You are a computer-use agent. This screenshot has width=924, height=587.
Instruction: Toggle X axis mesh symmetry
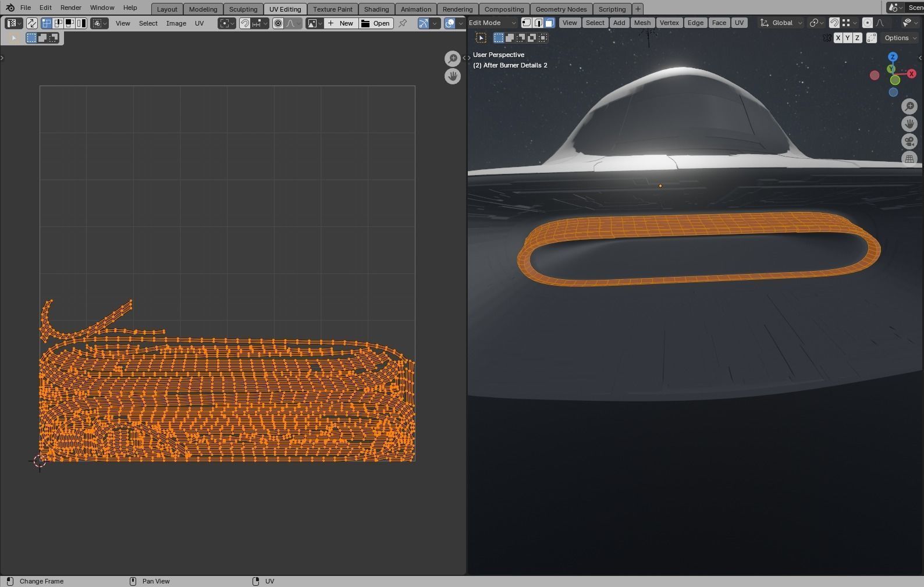(838, 38)
